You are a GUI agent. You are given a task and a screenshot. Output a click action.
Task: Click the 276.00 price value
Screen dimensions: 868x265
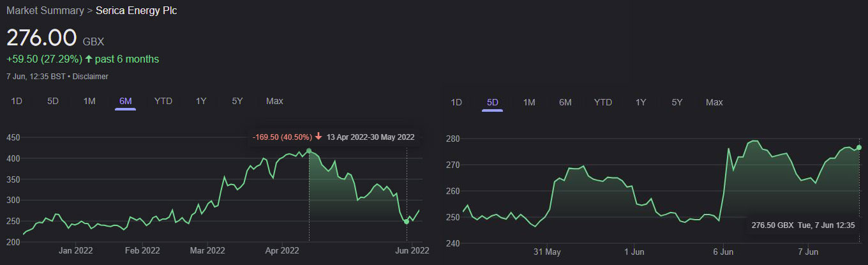pos(41,38)
